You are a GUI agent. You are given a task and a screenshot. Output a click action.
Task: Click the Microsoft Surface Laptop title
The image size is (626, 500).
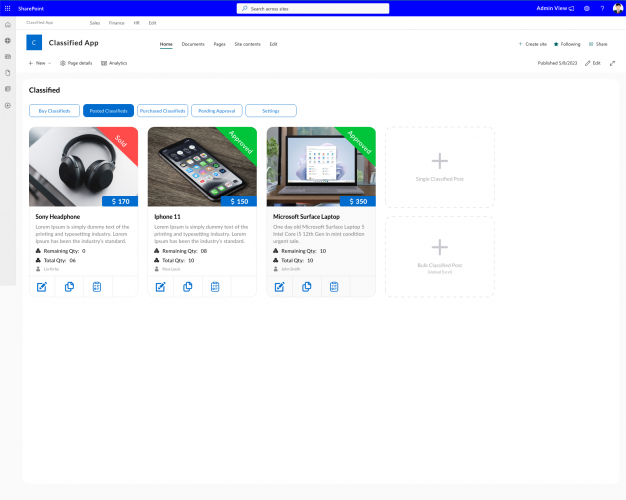(x=306, y=216)
